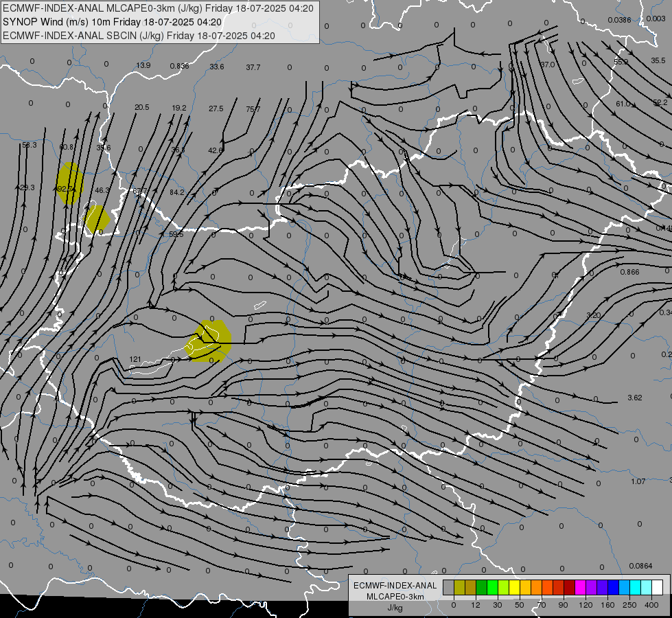The image size is (672, 618).
Task: Click the map value 52.2
Action: tap(660, 102)
